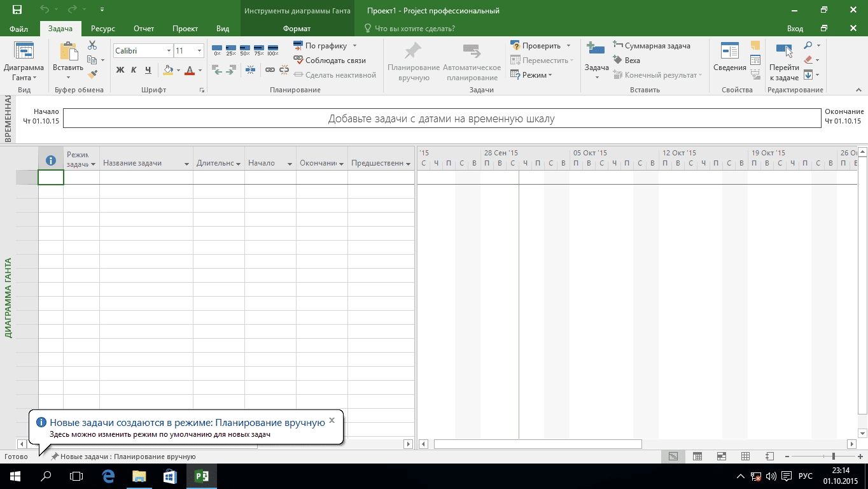This screenshot has width=868, height=489.
Task: Open the Calibri font name dropdown
Action: click(169, 51)
